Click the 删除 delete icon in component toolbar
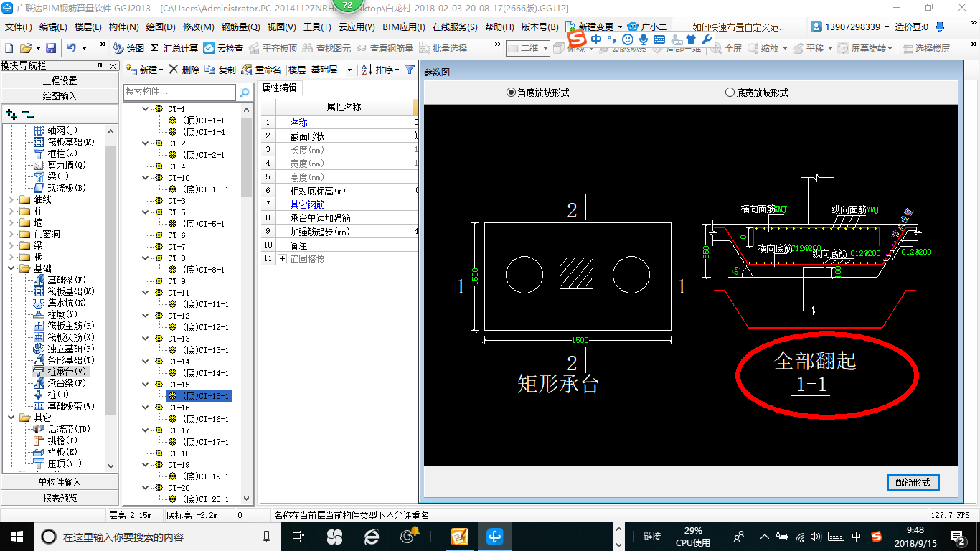The height and width of the screenshot is (551, 980). (x=184, y=70)
